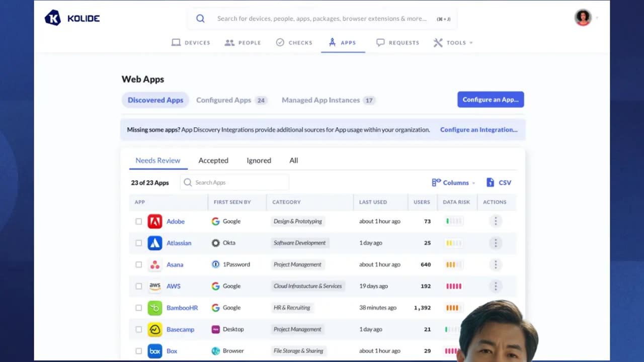The image size is (644, 362).
Task: Click the 1Password icon in Asana row
Action: point(215,264)
